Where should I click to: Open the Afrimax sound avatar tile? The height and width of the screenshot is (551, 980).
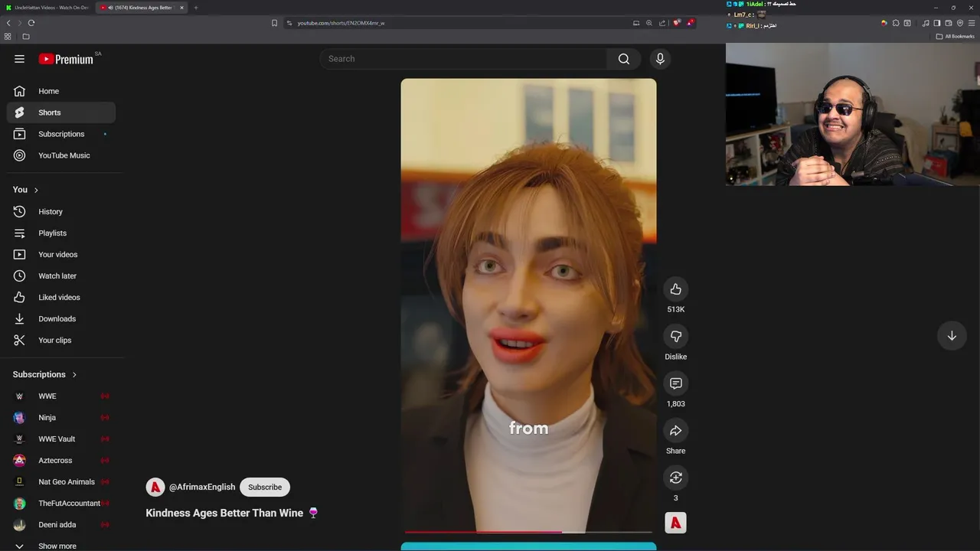coord(675,523)
